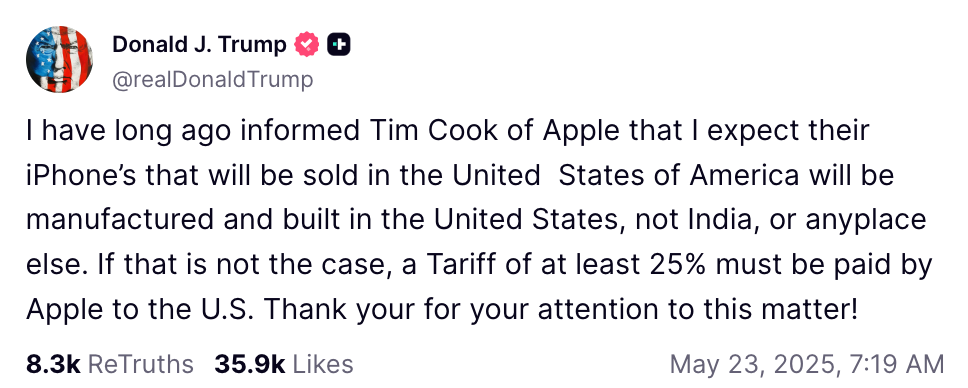The height and width of the screenshot is (388, 968).
Task: Select the Likes label
Action: point(323,364)
